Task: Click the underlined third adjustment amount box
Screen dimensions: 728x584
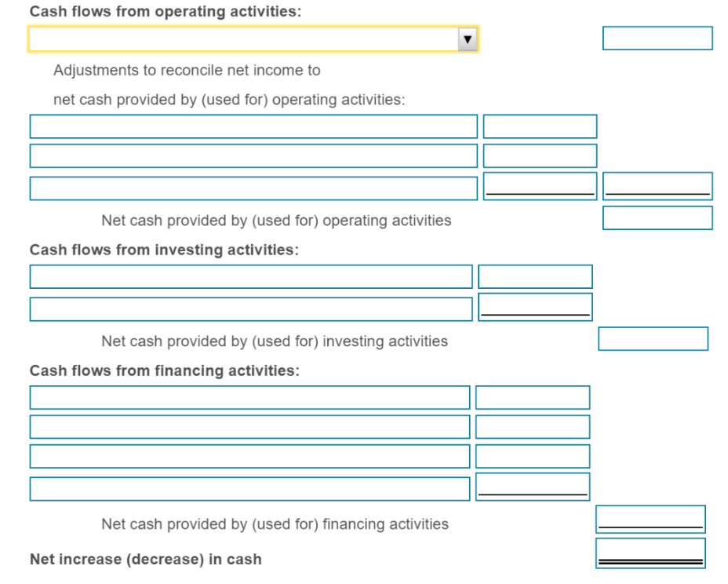Action: 540,185
